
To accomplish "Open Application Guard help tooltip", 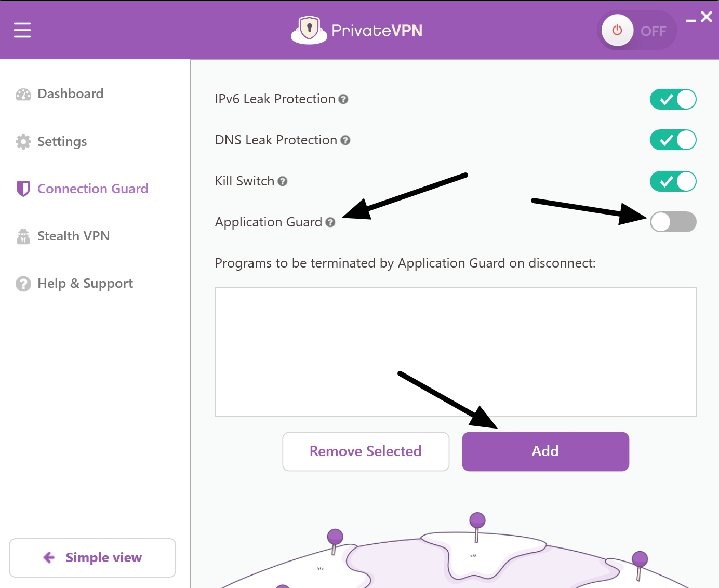I will pyautogui.click(x=331, y=222).
